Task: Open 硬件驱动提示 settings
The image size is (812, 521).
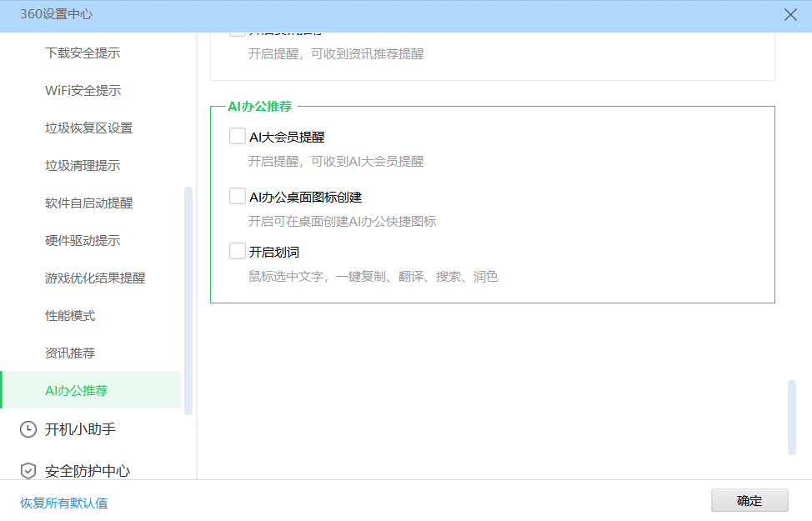Action: (x=83, y=240)
